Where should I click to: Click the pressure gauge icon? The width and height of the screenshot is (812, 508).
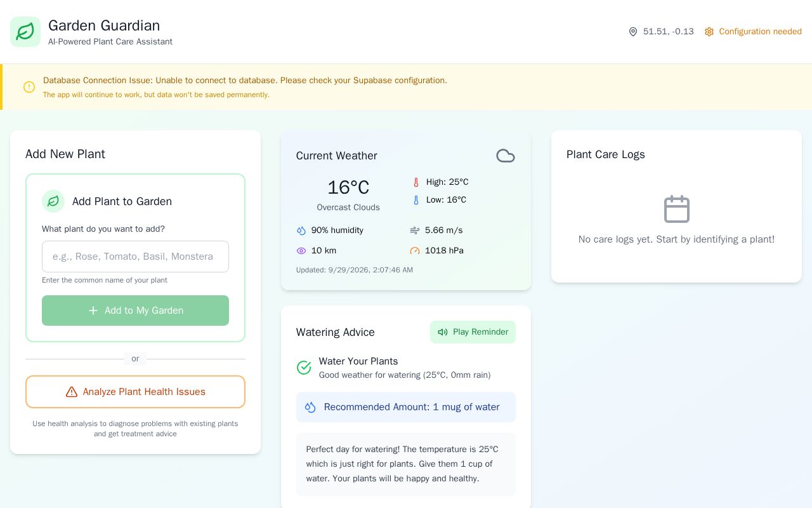coord(415,251)
